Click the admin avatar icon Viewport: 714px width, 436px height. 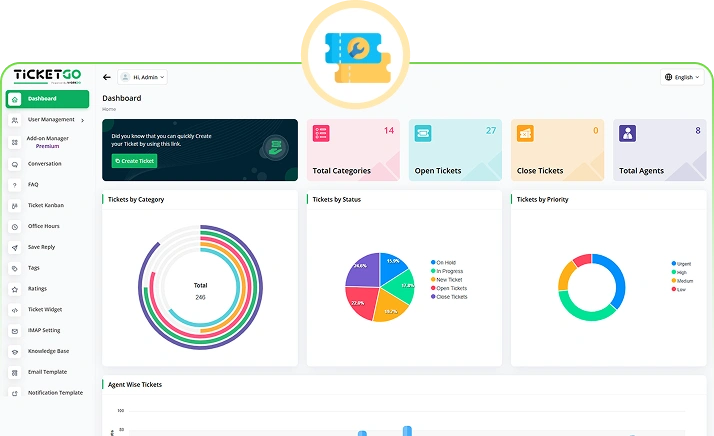click(125, 77)
